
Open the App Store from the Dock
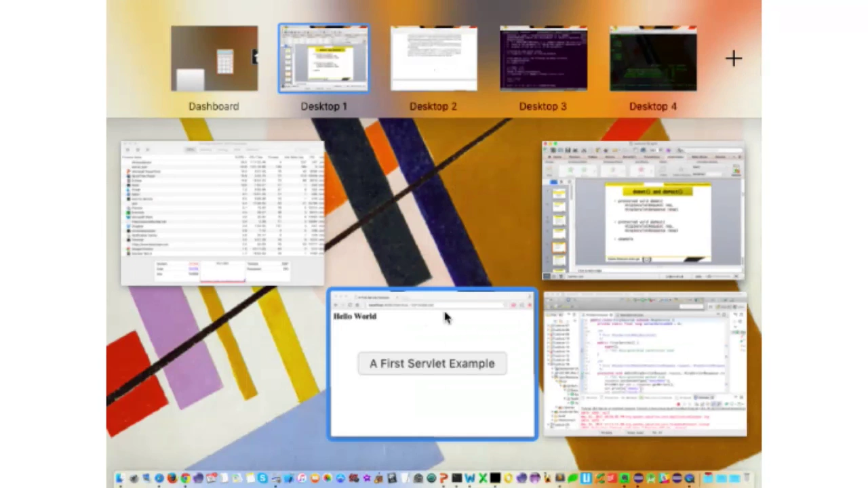point(340,479)
